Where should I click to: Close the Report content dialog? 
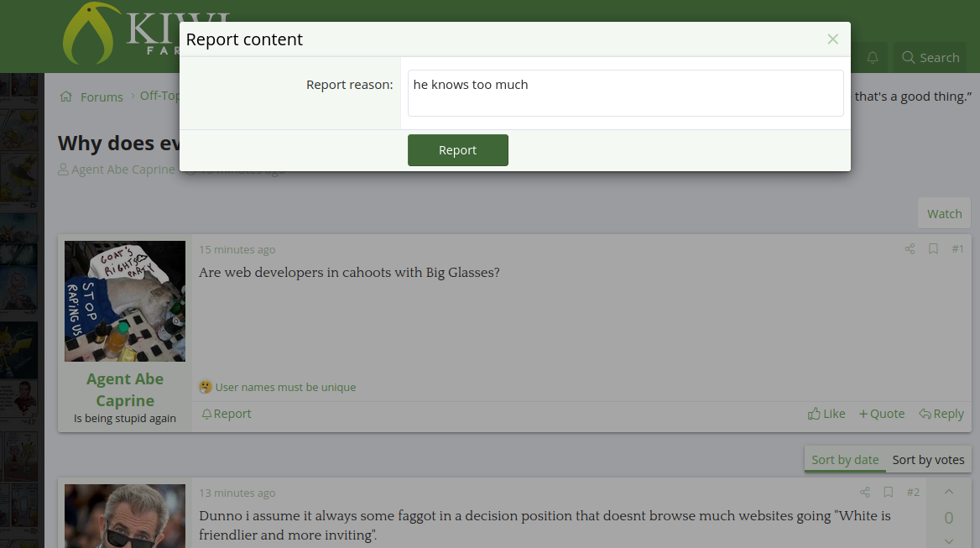click(x=832, y=39)
